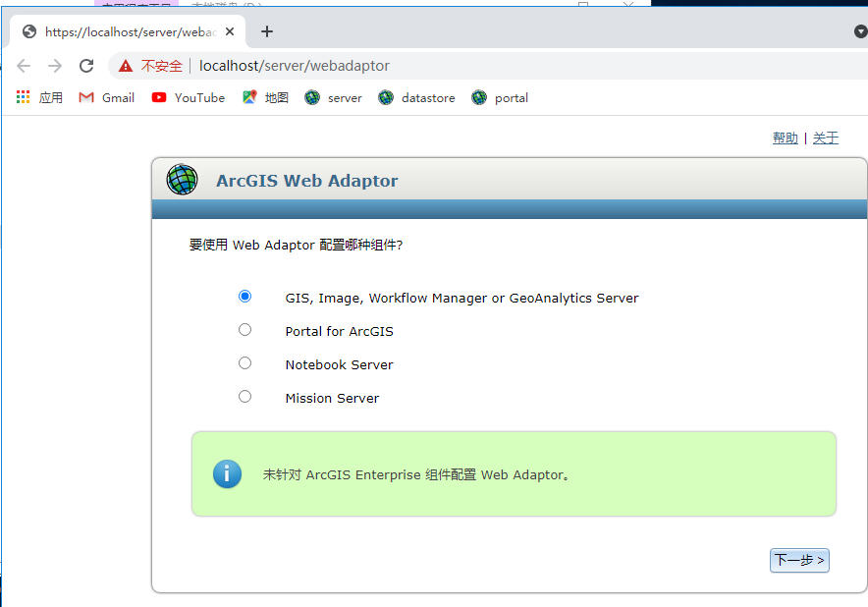Click the browser back arrow
868x607 pixels.
(x=24, y=66)
